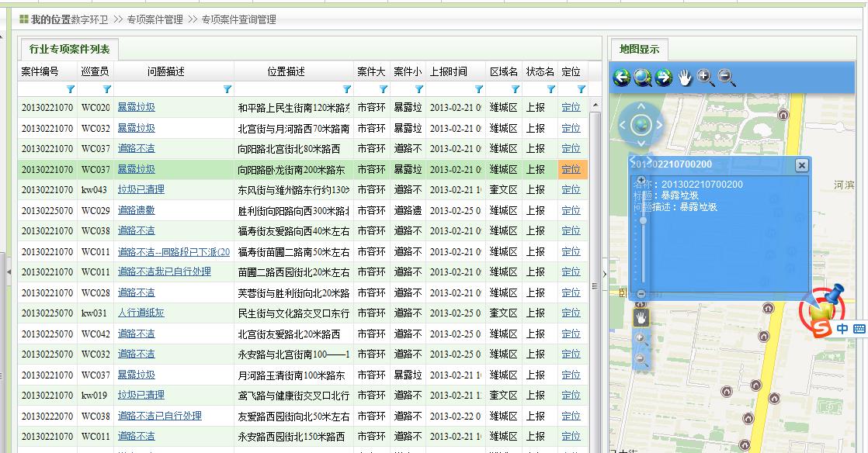This screenshot has height=453, width=868.
Task: Select the zoom-in magnifier in map toolbar
Action: 706,78
